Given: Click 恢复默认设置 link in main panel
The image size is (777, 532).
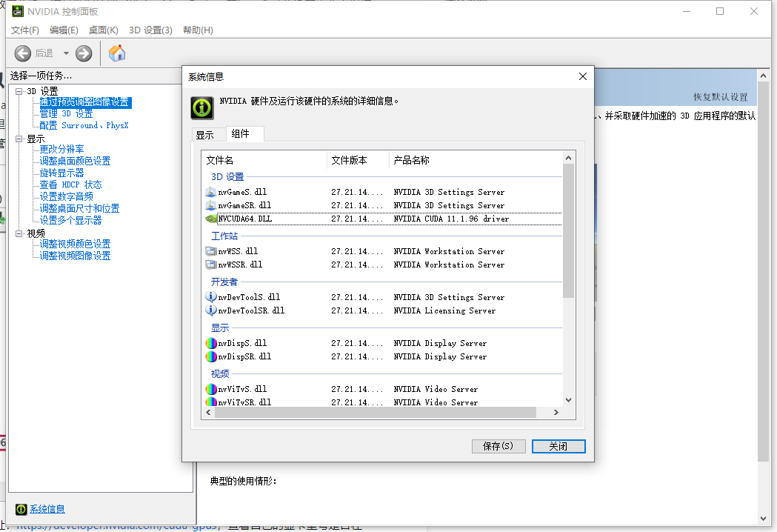Looking at the screenshot, I should click(x=720, y=96).
